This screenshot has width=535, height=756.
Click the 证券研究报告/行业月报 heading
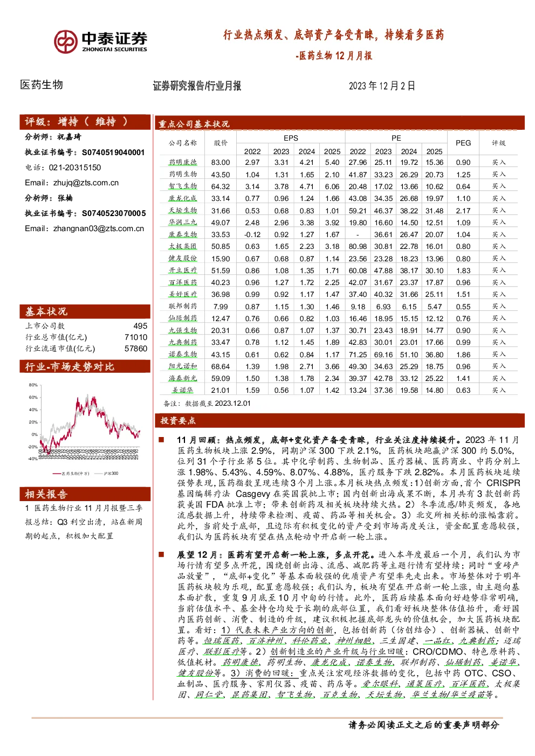click(x=197, y=86)
